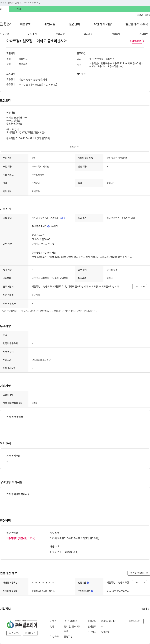150x644 pixels.
Task: Select 비희망 in 병역 대체 복무자 row
Action: pyautogui.click(x=35, y=403)
